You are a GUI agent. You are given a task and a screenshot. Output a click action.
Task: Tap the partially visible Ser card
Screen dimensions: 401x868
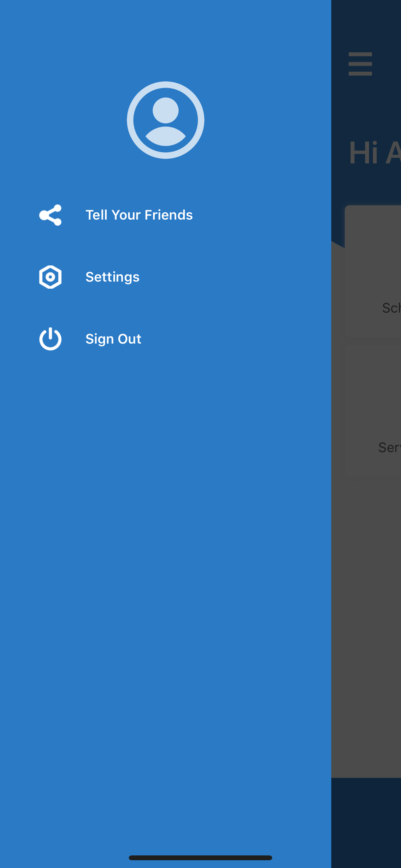click(x=373, y=410)
